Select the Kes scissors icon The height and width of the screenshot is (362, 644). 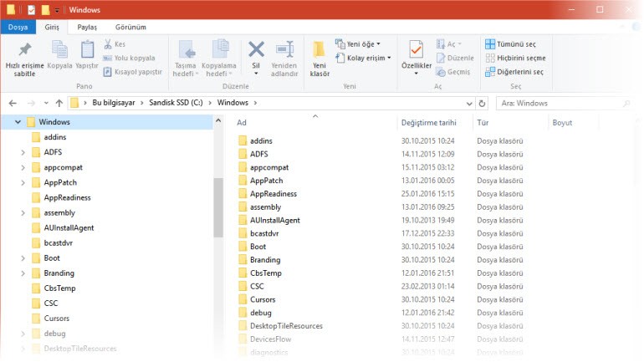(108, 44)
